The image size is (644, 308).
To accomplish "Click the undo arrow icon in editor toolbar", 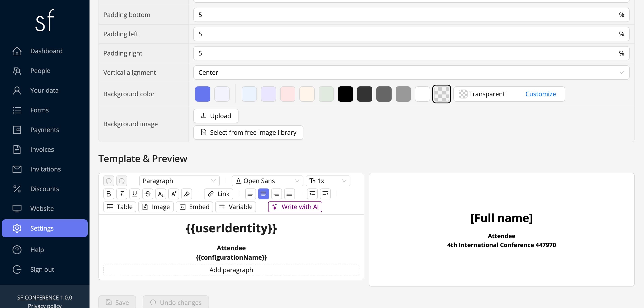I will 109,181.
